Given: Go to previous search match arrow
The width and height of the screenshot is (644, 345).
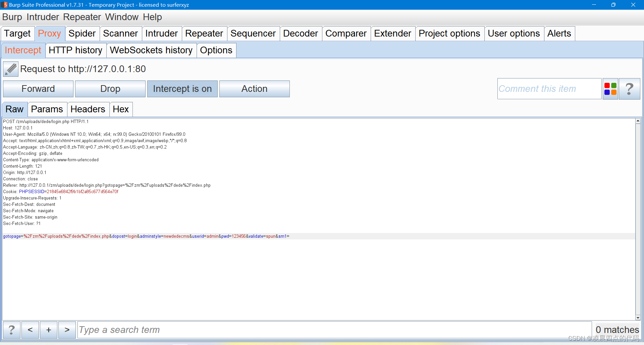Looking at the screenshot, I should [30, 330].
